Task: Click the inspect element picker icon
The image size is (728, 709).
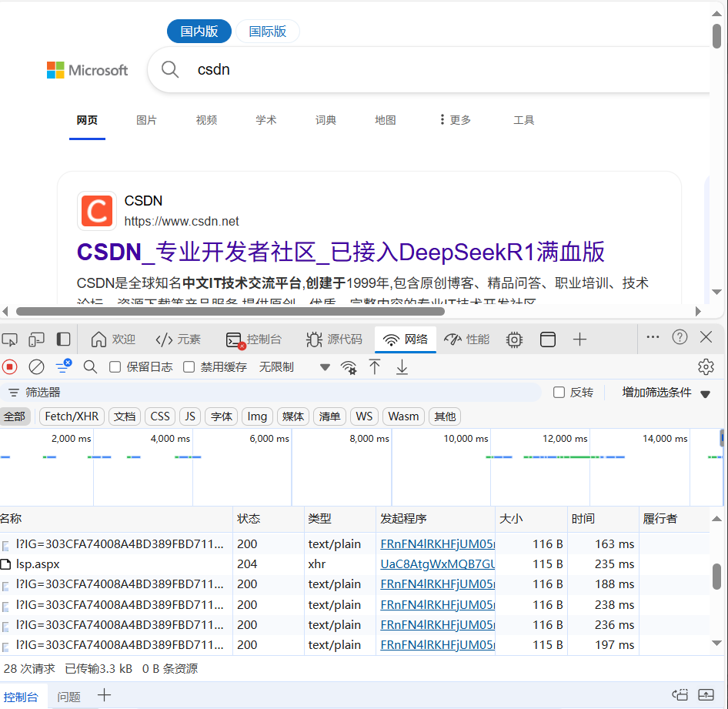Action: click(10, 340)
